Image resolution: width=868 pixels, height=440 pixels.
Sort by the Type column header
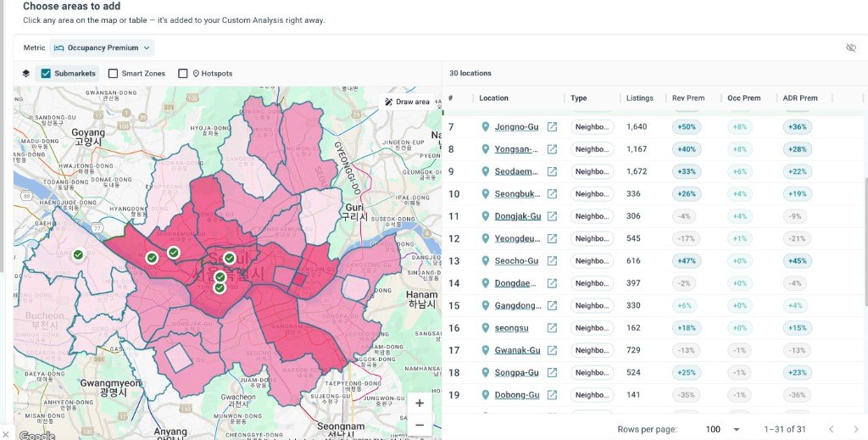pos(578,98)
